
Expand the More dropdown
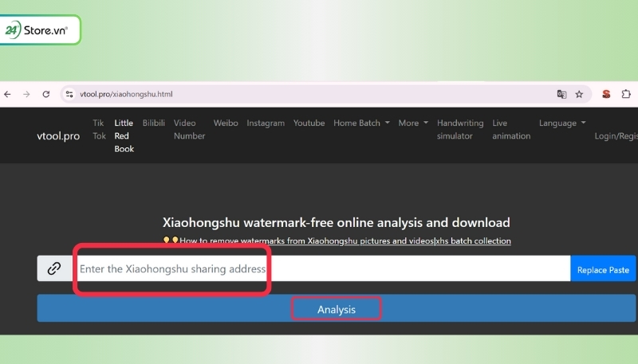[x=413, y=123]
